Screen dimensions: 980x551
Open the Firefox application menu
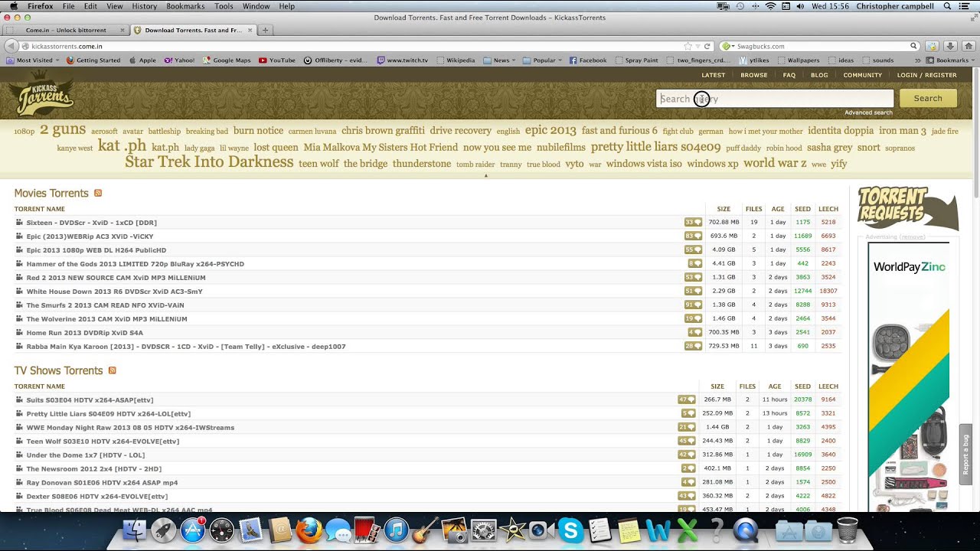point(41,6)
